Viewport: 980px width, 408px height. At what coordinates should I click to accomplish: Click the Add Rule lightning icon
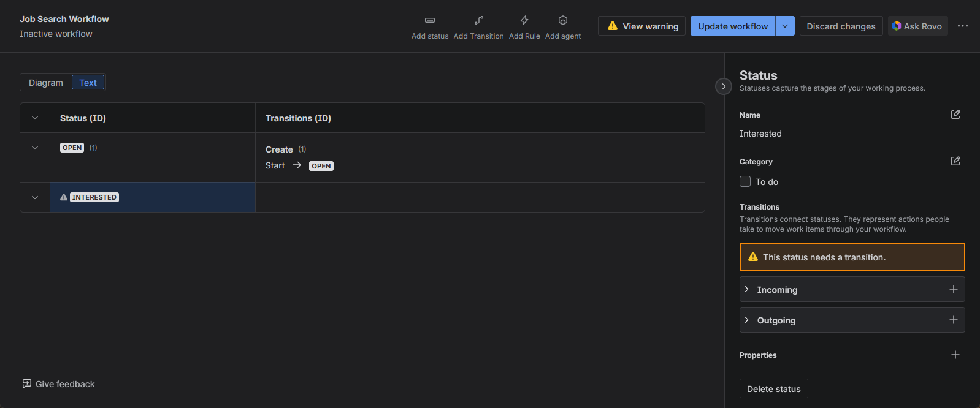(x=524, y=20)
